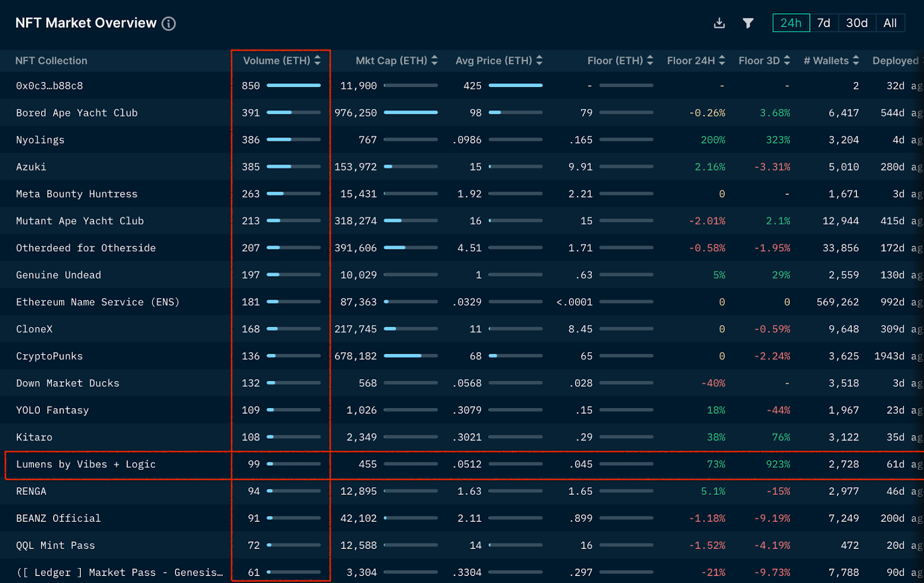924x583 pixels.
Task: Click NFT Market Overview title
Action: click(86, 23)
